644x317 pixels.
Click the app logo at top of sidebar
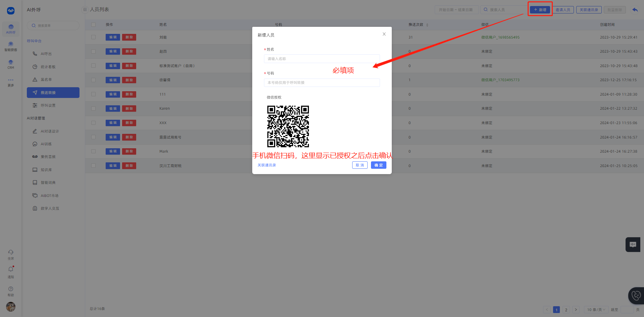[x=11, y=11]
